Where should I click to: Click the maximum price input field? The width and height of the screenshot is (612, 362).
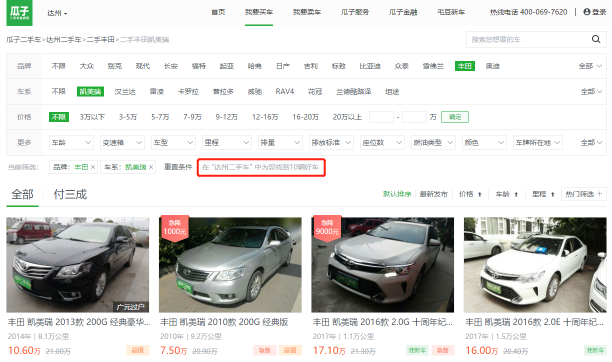[414, 117]
